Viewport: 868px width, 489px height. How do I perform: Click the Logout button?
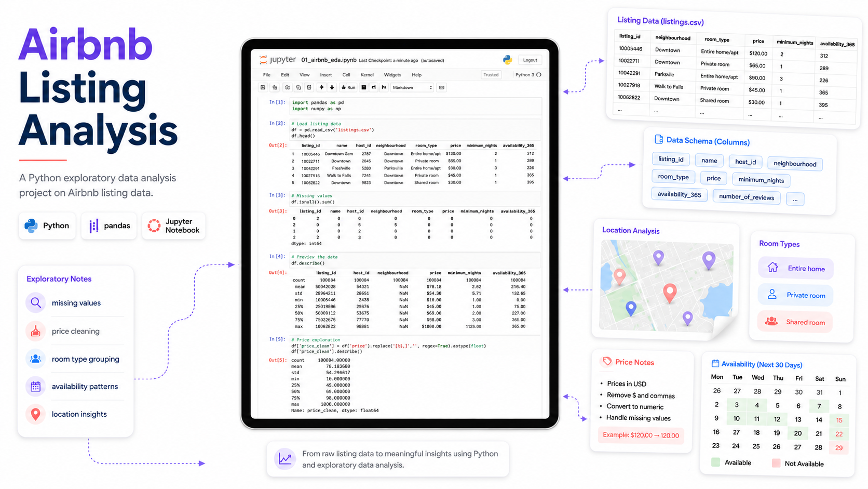530,60
